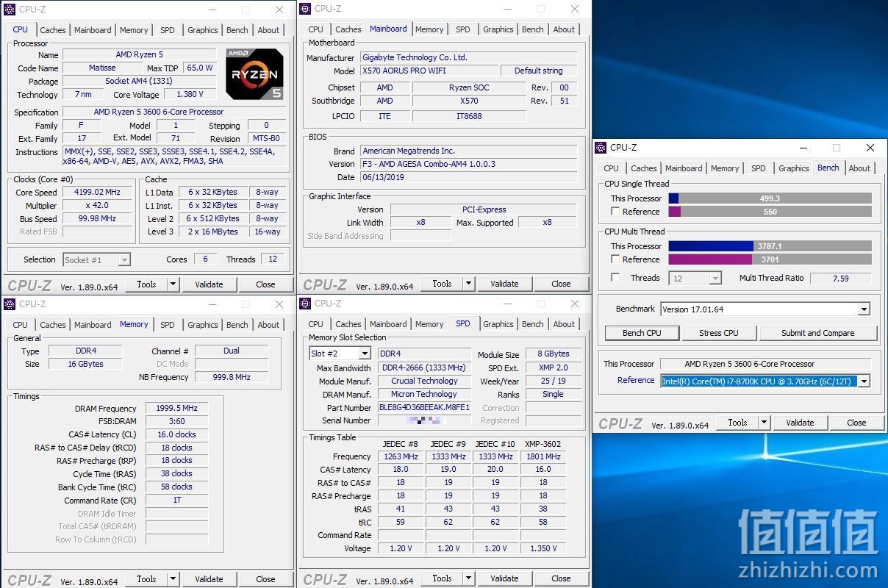The height and width of the screenshot is (588, 888).
Task: Select Graphics tab in the Memory window
Action: tap(203, 325)
